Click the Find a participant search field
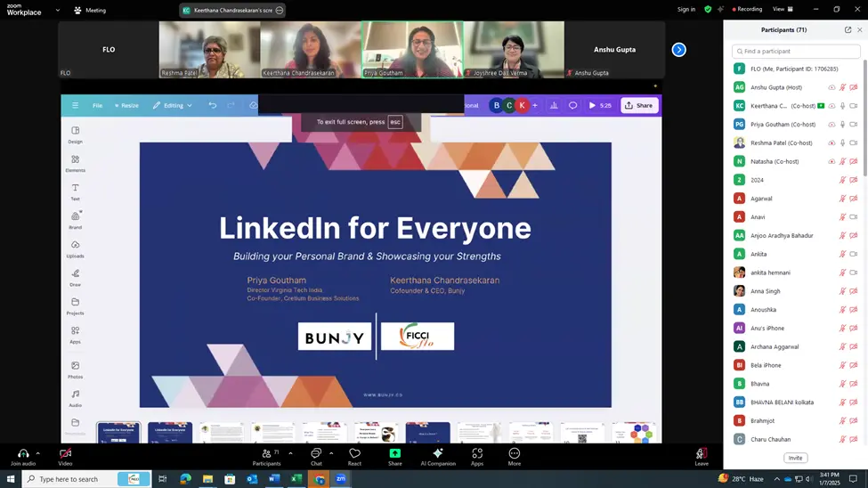 (796, 52)
